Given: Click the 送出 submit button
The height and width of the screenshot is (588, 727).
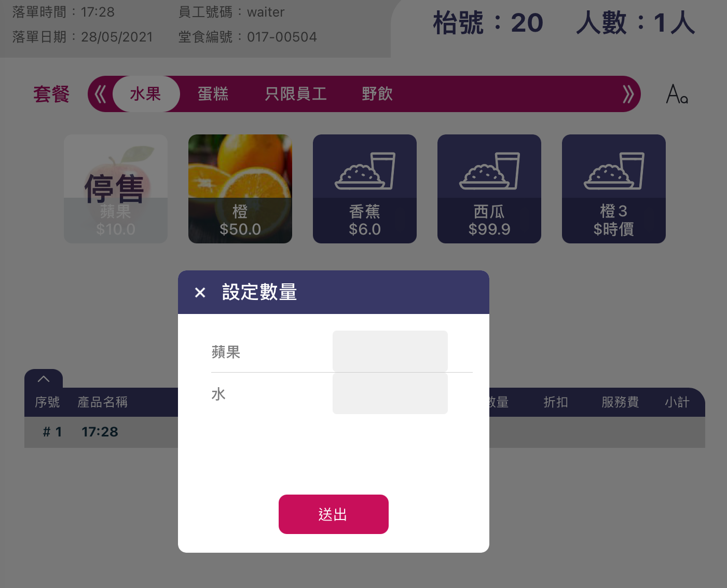Looking at the screenshot, I should pos(333,514).
